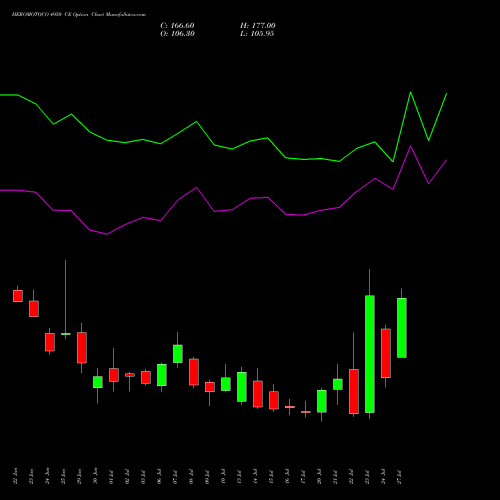This screenshot has width=500, height=500.
Task: Click the open value O: 106.30
Action: [177, 34]
